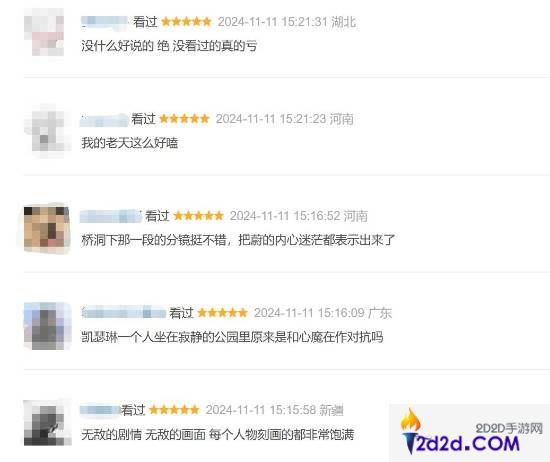Click the comment 无敌的剧情 无敌的画面
Screen dimensions: 550x462
[217, 435]
